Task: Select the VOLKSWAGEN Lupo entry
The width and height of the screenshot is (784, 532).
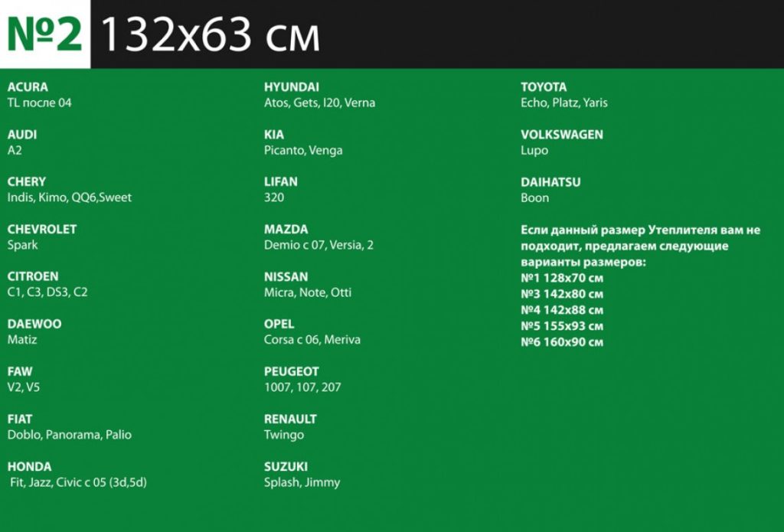Action: click(534, 151)
